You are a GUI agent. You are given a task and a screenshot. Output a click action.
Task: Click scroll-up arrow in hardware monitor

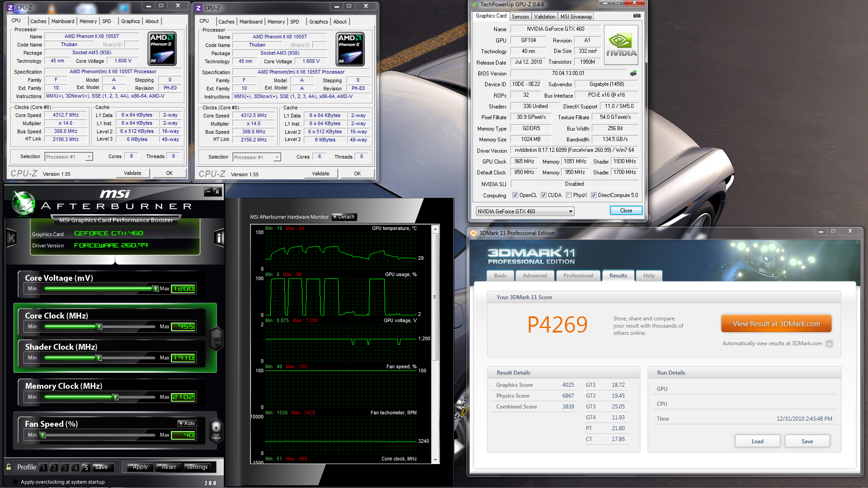435,229
